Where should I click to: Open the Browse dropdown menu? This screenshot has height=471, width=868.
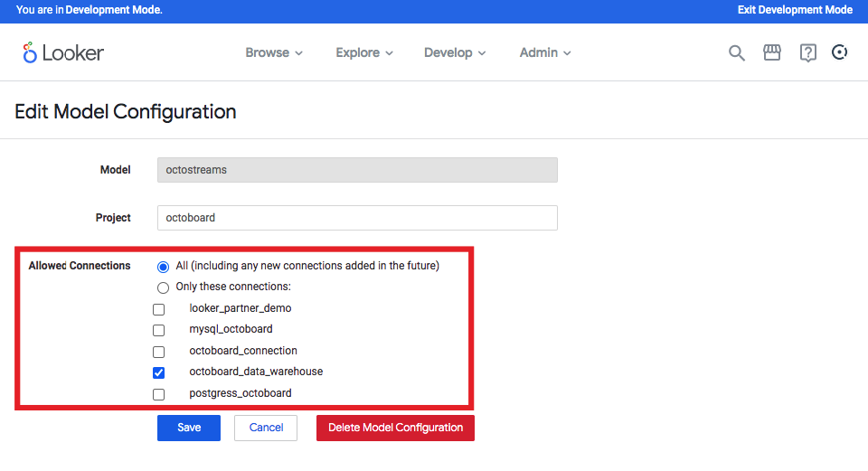pos(274,52)
